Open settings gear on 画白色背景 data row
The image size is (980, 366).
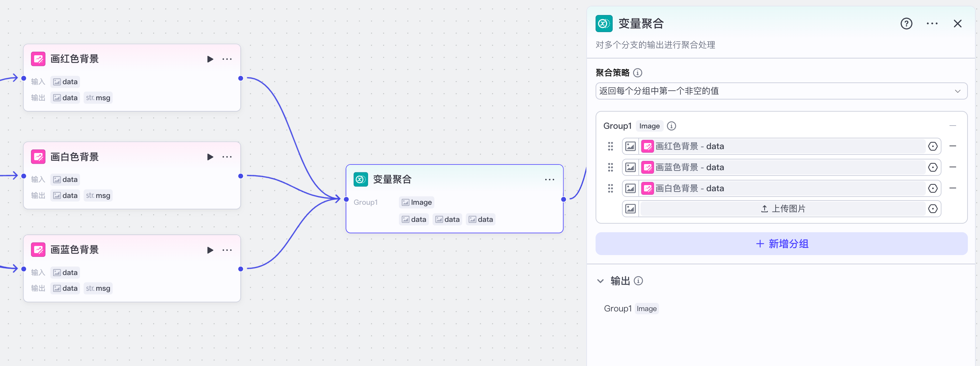tap(933, 188)
